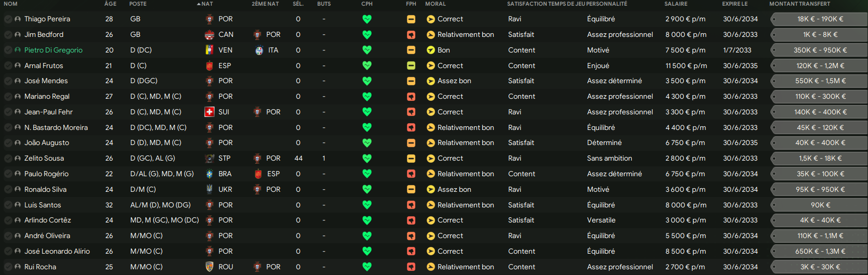Click Jean-Paul Fehr's Swiss flag icon
Image resolution: width=868 pixels, height=275 pixels.
click(x=209, y=112)
